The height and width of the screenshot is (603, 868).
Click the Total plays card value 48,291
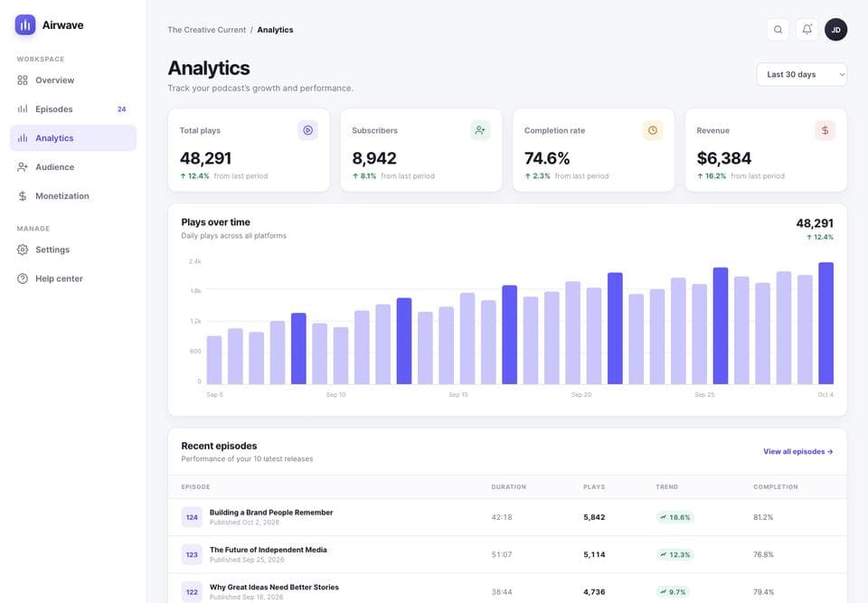coord(205,158)
